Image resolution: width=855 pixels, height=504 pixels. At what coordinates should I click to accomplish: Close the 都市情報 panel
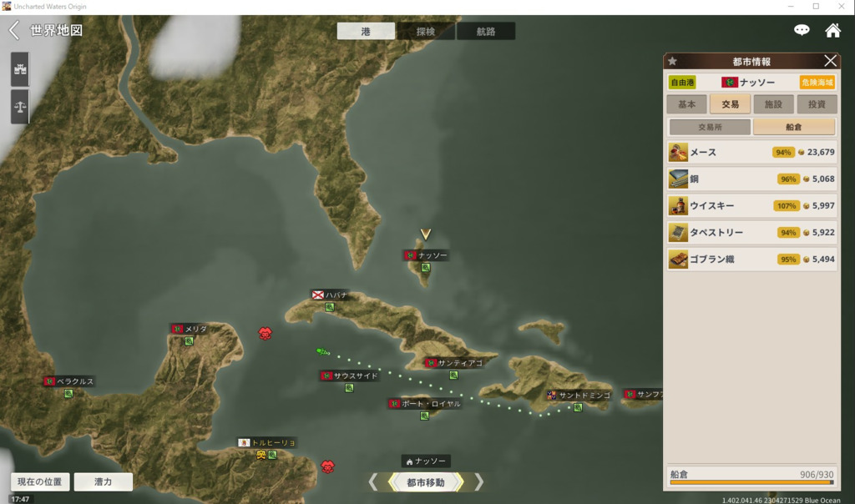coord(831,61)
